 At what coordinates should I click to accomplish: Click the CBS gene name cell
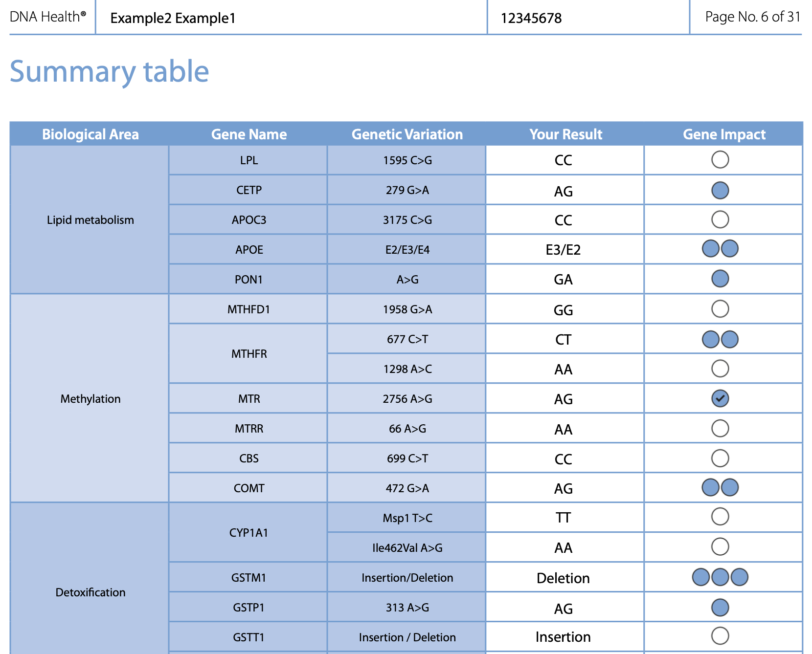click(x=249, y=458)
